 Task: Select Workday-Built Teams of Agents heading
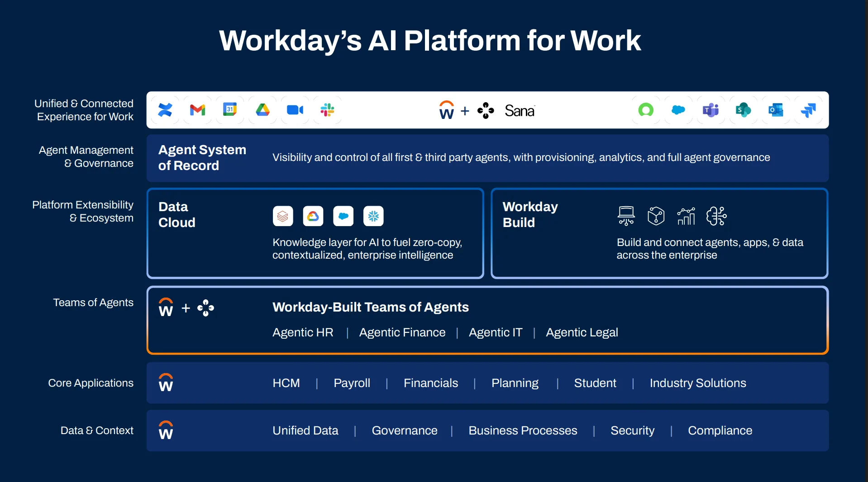(x=371, y=307)
